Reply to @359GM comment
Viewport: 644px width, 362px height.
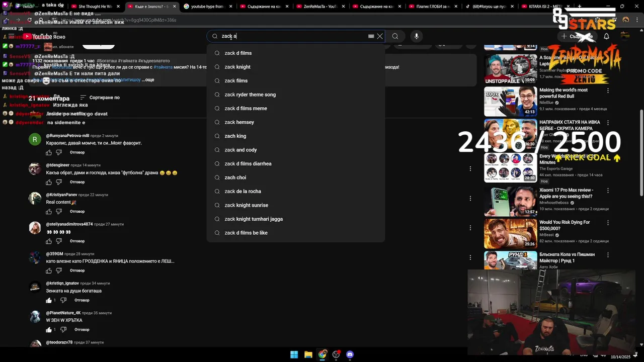77,270
